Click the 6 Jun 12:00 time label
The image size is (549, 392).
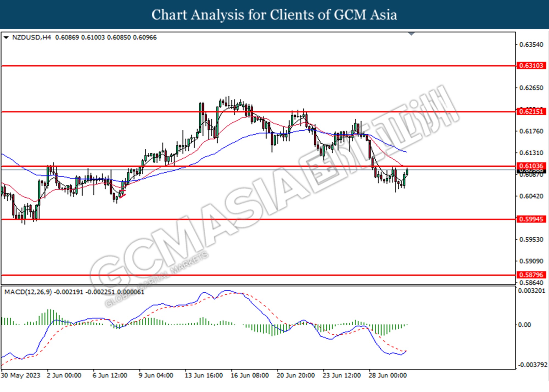110,375
